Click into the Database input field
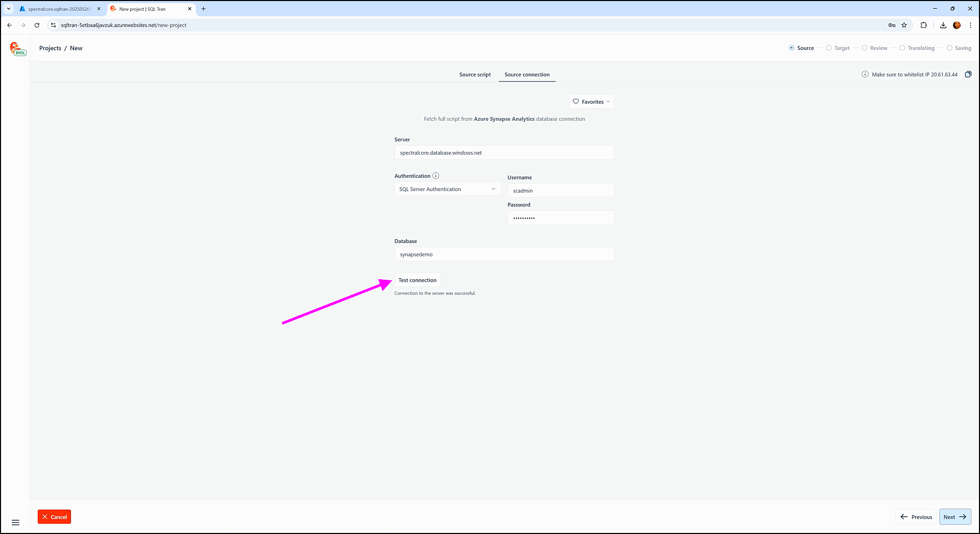Image resolution: width=980 pixels, height=534 pixels. coord(504,254)
